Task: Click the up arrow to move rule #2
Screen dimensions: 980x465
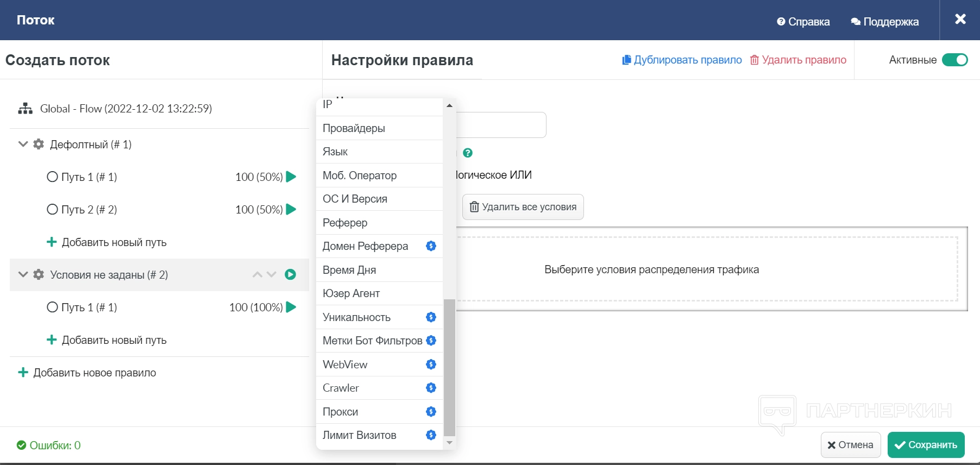Action: (257, 275)
